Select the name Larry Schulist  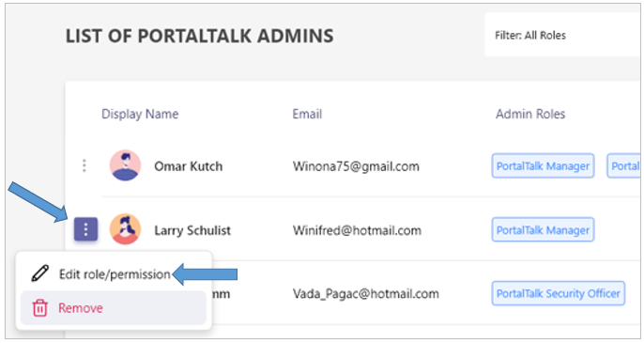pos(192,230)
